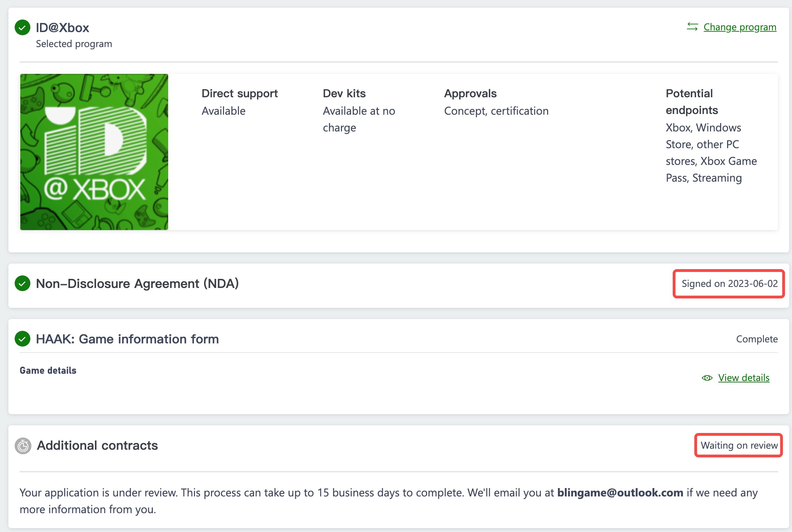Click the Direct support heading
This screenshot has height=532, width=792.
[240, 93]
